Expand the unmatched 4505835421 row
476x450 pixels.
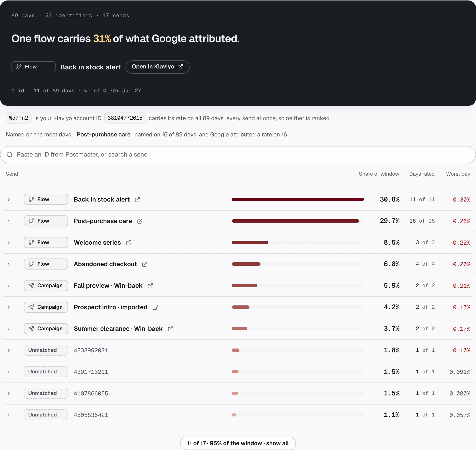pyautogui.click(x=9, y=415)
